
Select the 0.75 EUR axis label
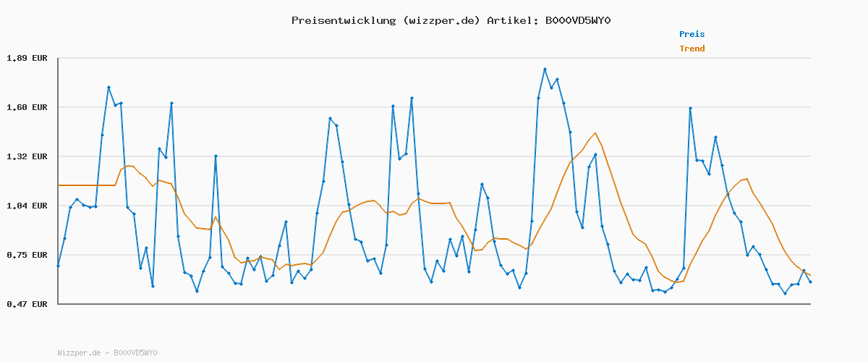26,255
